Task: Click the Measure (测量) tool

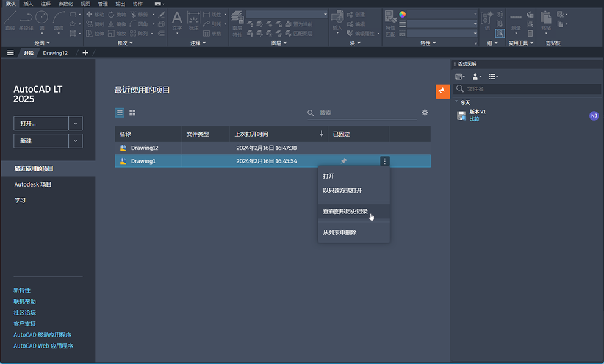Action: click(516, 21)
